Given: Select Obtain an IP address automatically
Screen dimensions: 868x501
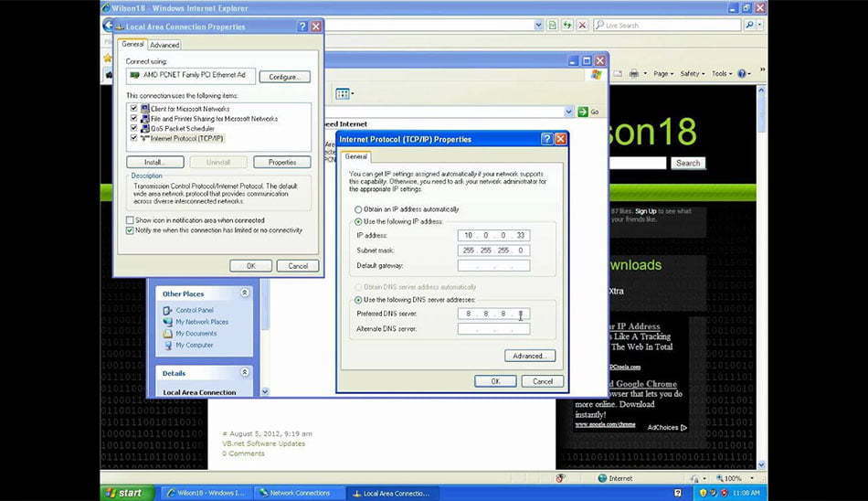Looking at the screenshot, I should point(358,209).
